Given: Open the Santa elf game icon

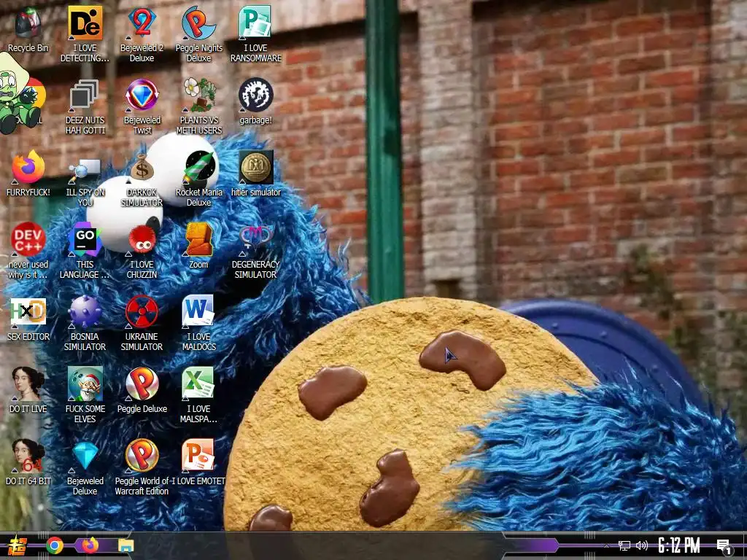Looking at the screenshot, I should [x=85, y=384].
